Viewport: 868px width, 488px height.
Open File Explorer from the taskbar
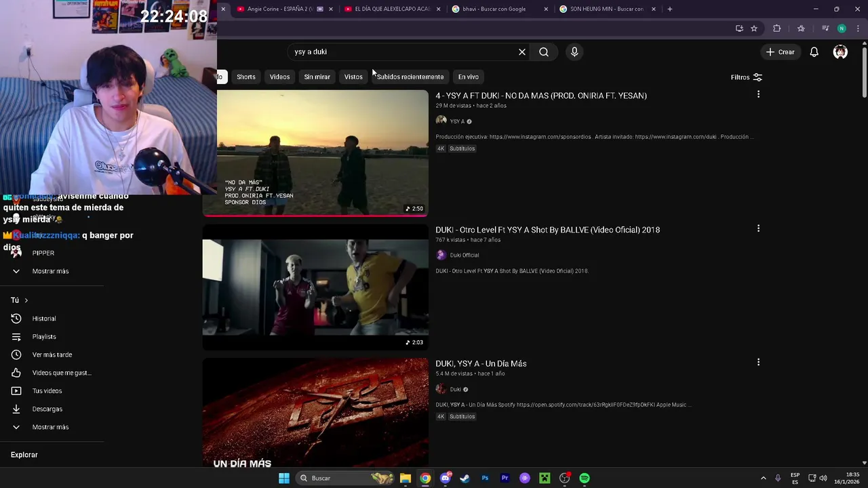[405, 479]
